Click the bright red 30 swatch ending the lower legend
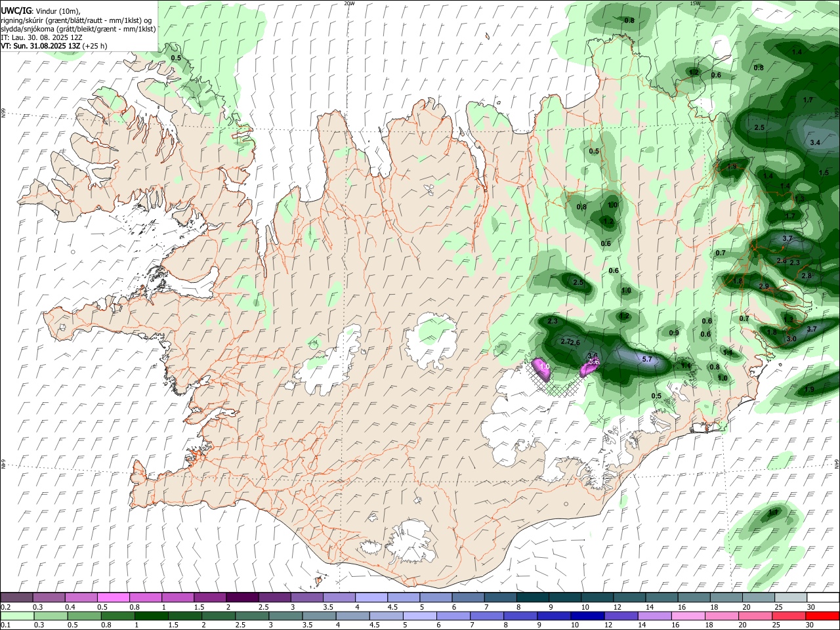This screenshot has height=630, width=840. pyautogui.click(x=822, y=616)
